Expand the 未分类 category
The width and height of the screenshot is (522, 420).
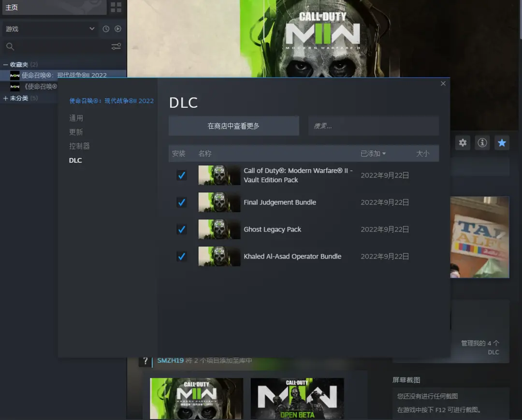click(x=5, y=98)
